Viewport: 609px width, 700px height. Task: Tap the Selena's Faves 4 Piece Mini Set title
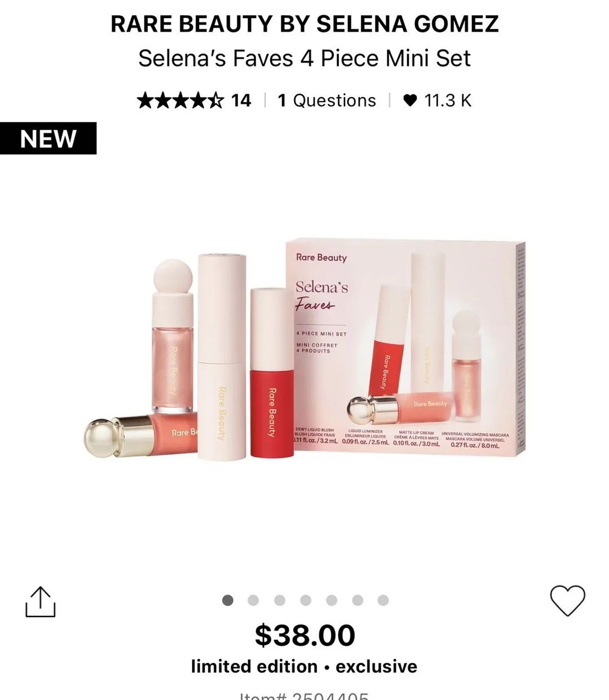pyautogui.click(x=304, y=58)
